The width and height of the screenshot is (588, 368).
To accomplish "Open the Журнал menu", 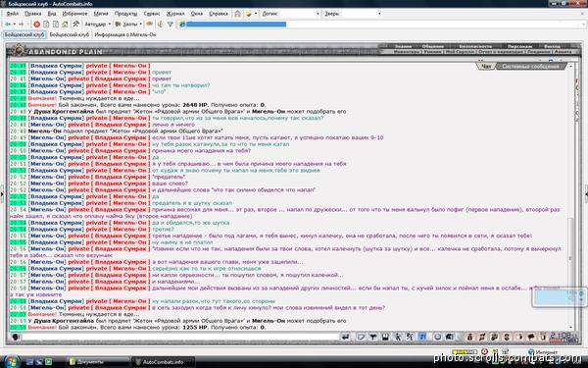I will 175,14.
